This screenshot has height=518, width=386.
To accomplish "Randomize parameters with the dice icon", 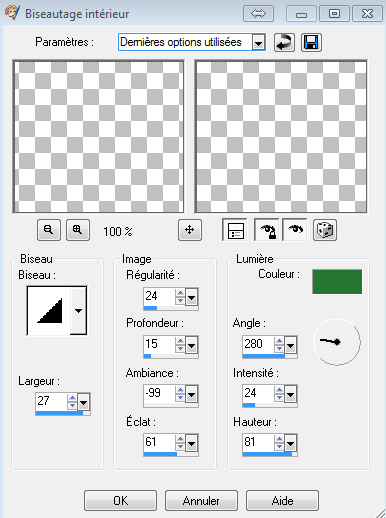I will click(x=325, y=230).
